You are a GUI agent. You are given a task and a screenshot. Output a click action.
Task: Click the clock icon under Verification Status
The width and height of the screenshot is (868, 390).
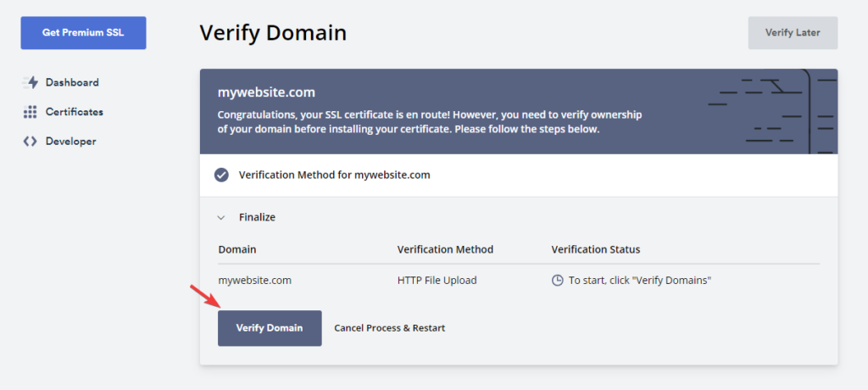pyautogui.click(x=558, y=280)
